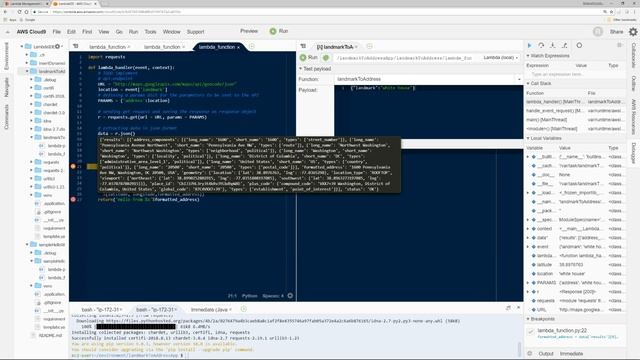Click the green debug bug icon next to Run
This screenshot has width=640, height=360.
point(326,58)
